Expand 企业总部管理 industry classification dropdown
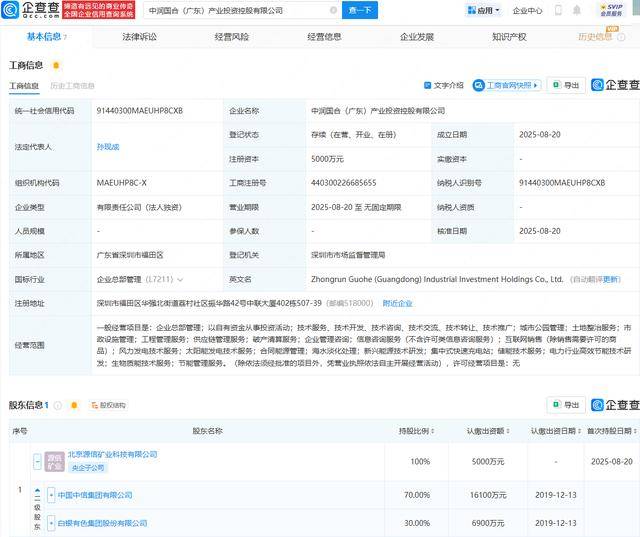 point(180,280)
